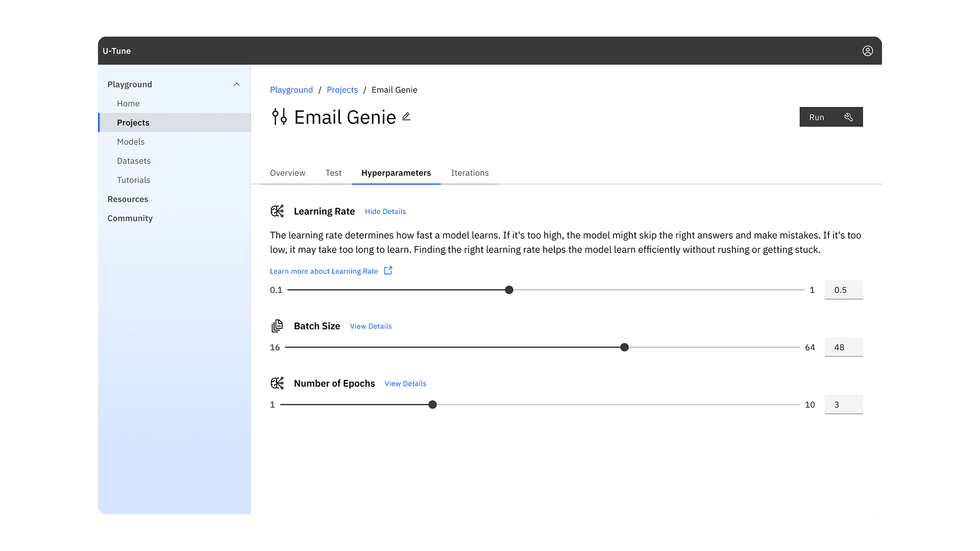Click the Batch Size slider handle
The image size is (980, 551).
pyautogui.click(x=624, y=347)
